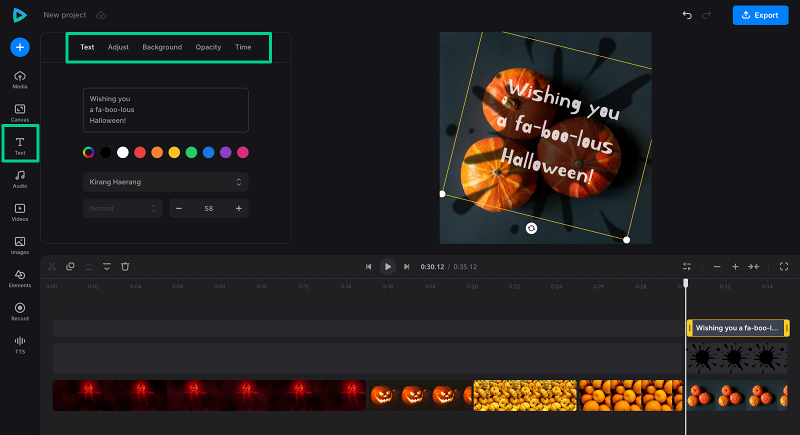Click the Export button
Screen dimensions: 800x435
pyautogui.click(x=760, y=15)
